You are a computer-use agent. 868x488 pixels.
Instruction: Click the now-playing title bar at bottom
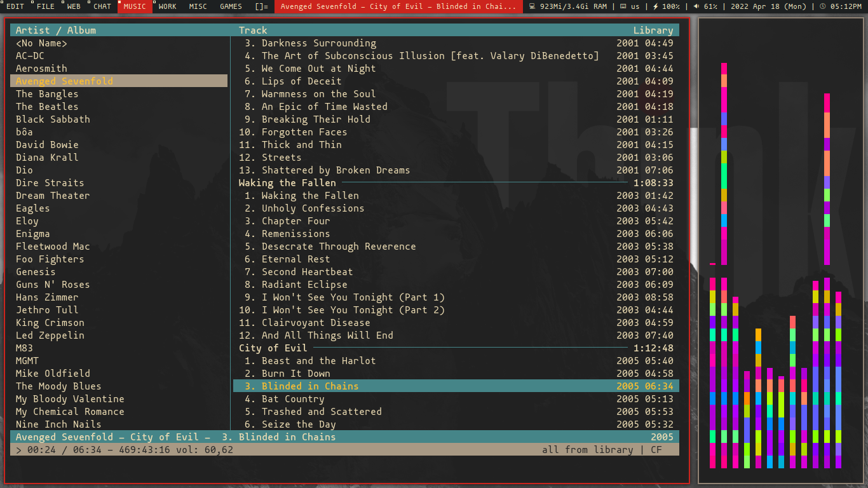coord(344,437)
